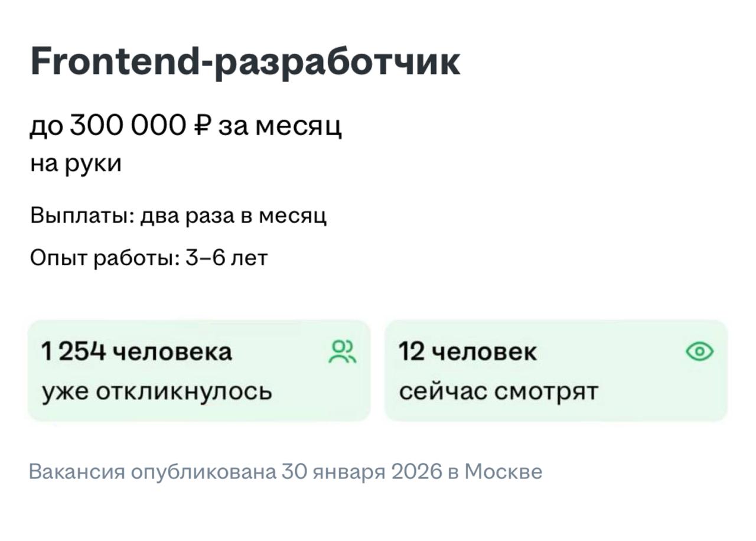Select the на руки label
Viewport: 756px width, 541px height.
[x=76, y=164]
